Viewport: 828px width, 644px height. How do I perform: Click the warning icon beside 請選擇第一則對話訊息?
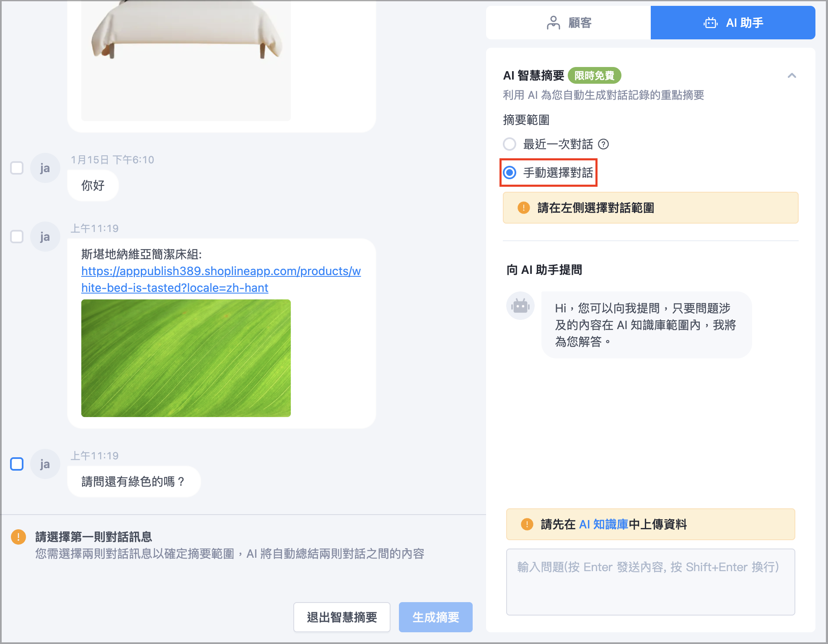(18, 537)
